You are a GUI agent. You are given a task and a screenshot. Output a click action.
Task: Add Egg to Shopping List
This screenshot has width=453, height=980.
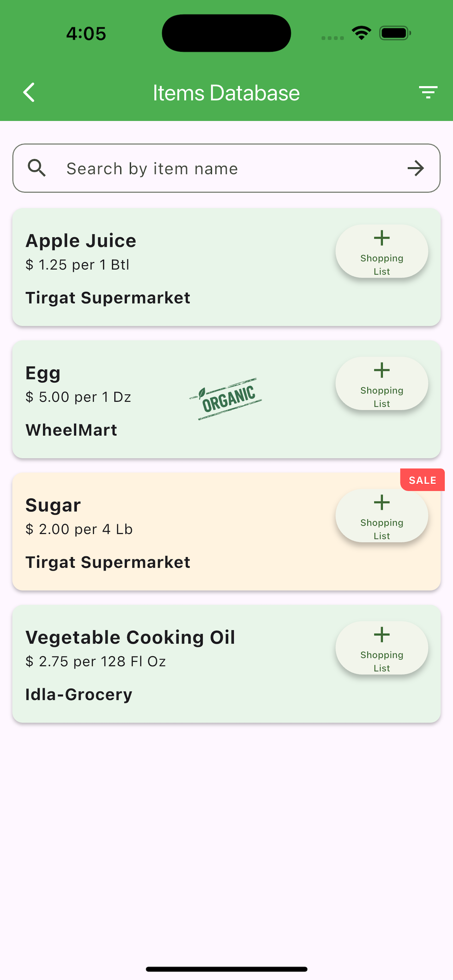point(381,383)
